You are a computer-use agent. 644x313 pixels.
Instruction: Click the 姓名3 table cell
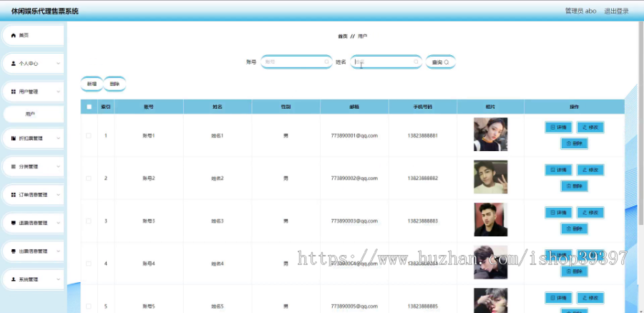(x=218, y=221)
